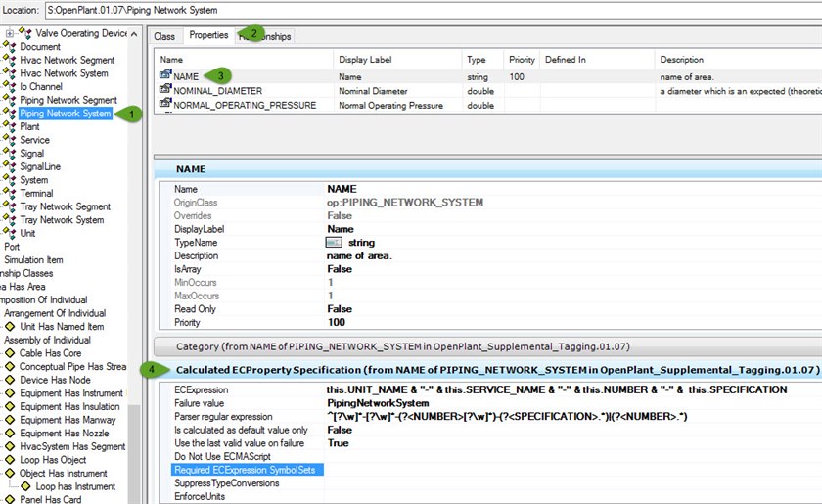Click the Piping Network System class icon
The width and height of the screenshot is (822, 504).
tap(10, 114)
